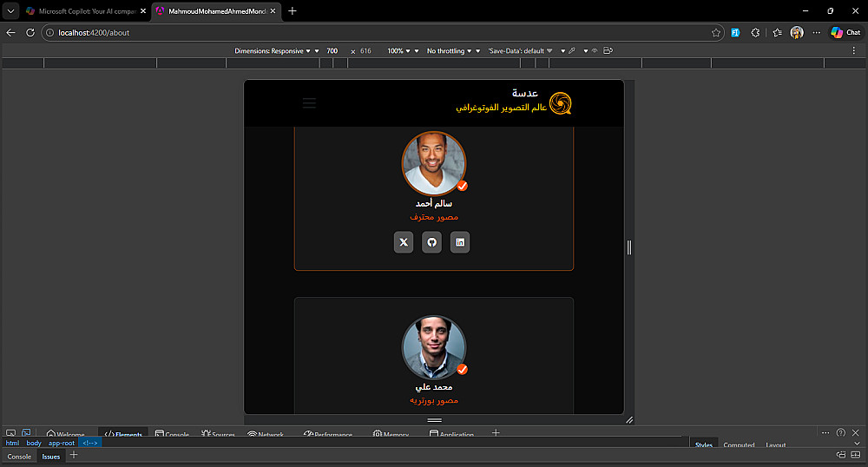The image size is (868, 467).
Task: Click the profile photo of محمد علي
Action: coord(434,347)
